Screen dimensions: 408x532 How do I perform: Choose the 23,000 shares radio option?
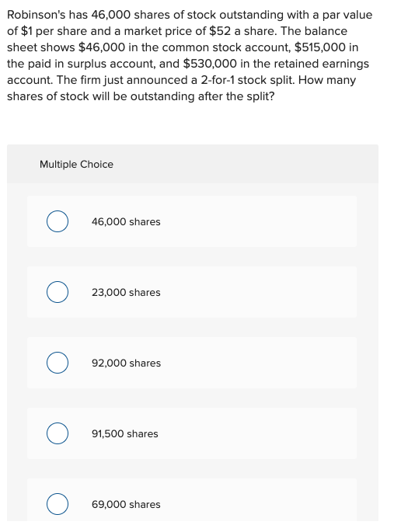pyautogui.click(x=58, y=292)
